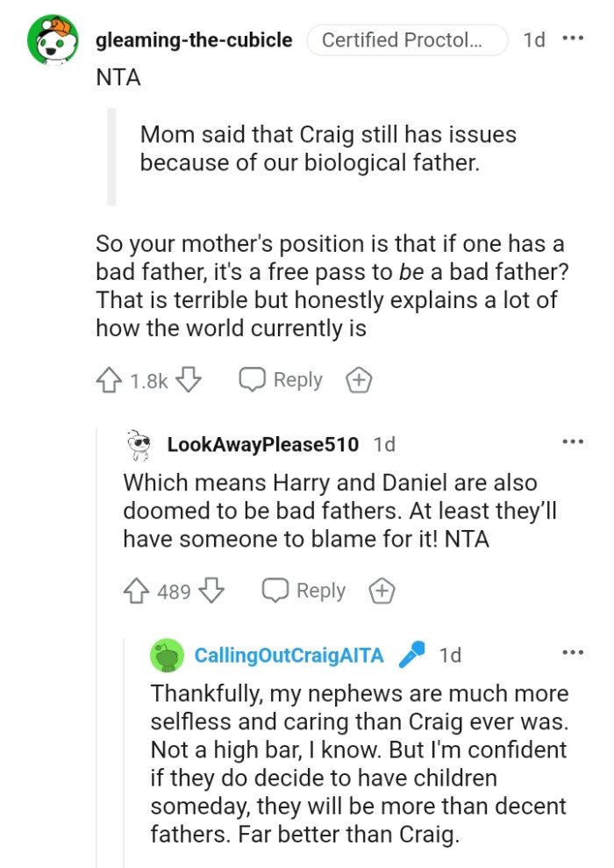
Task: Click the Reply speech bubble icon on NTA comment
Action: click(253, 380)
